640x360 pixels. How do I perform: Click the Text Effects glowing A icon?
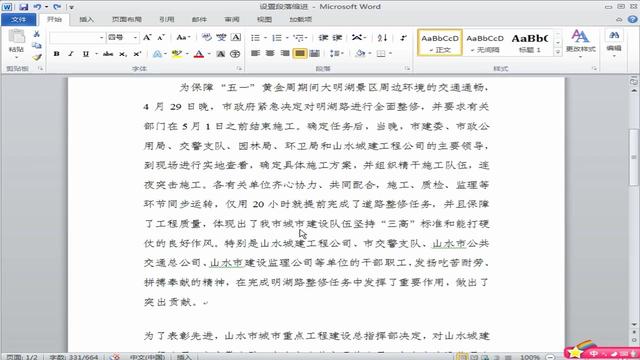(x=157, y=54)
